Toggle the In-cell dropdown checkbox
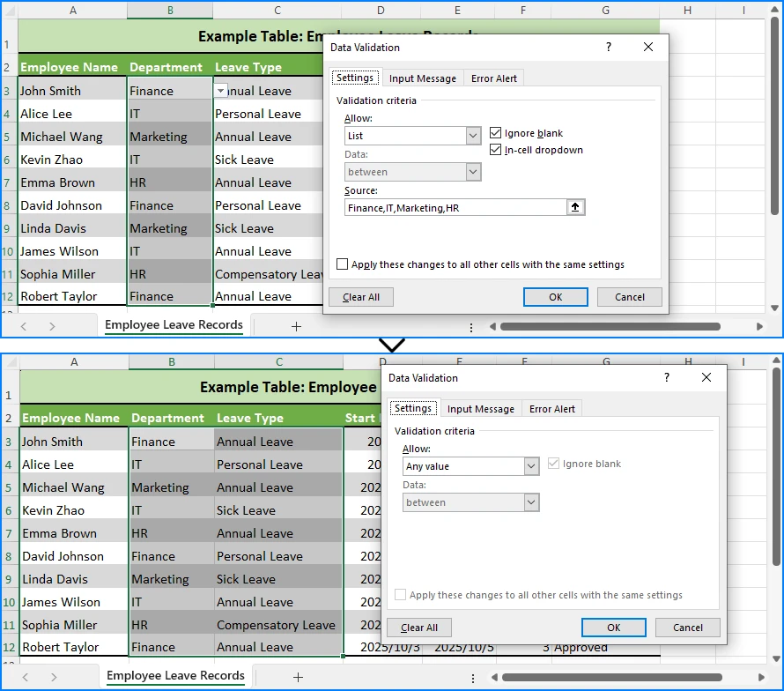The image size is (784, 691). (x=496, y=150)
